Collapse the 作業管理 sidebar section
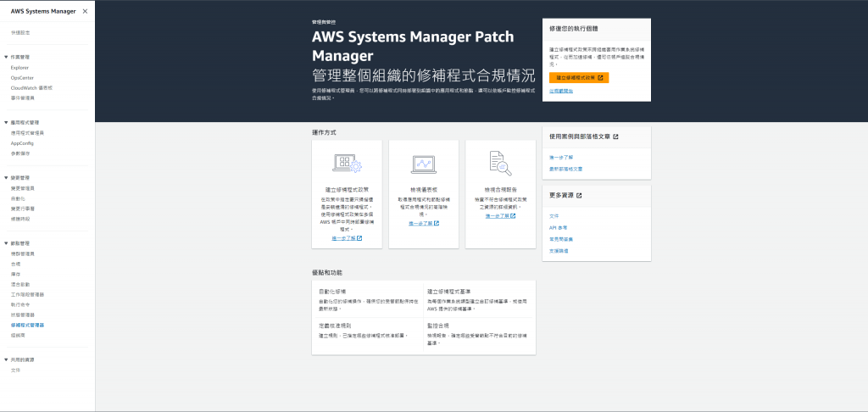The width and height of the screenshot is (868, 412). 6,57
